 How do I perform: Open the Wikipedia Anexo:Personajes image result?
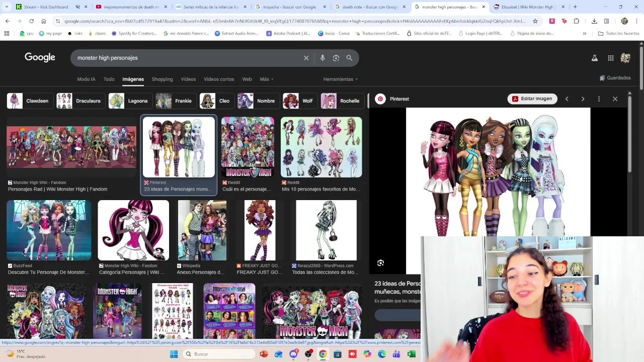(x=202, y=230)
